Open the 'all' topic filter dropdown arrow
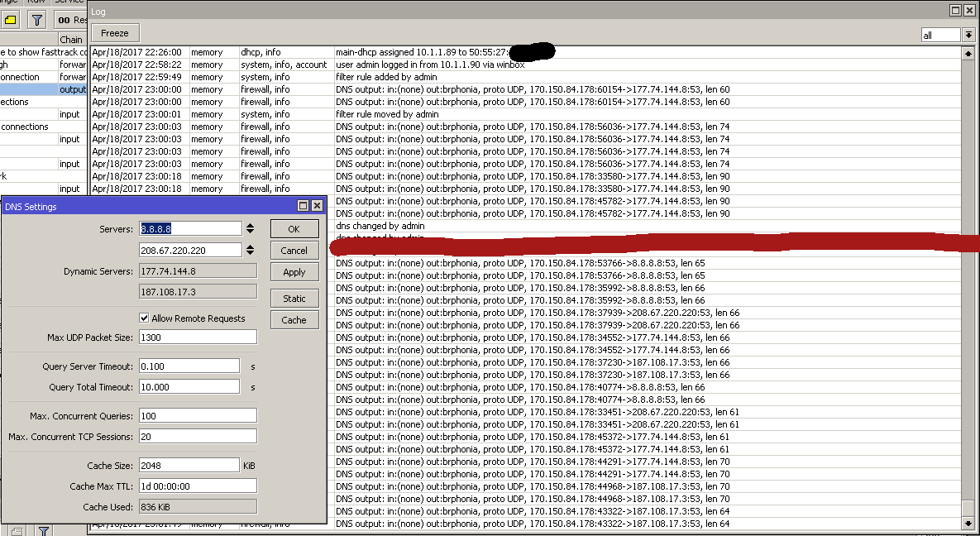 968,35
